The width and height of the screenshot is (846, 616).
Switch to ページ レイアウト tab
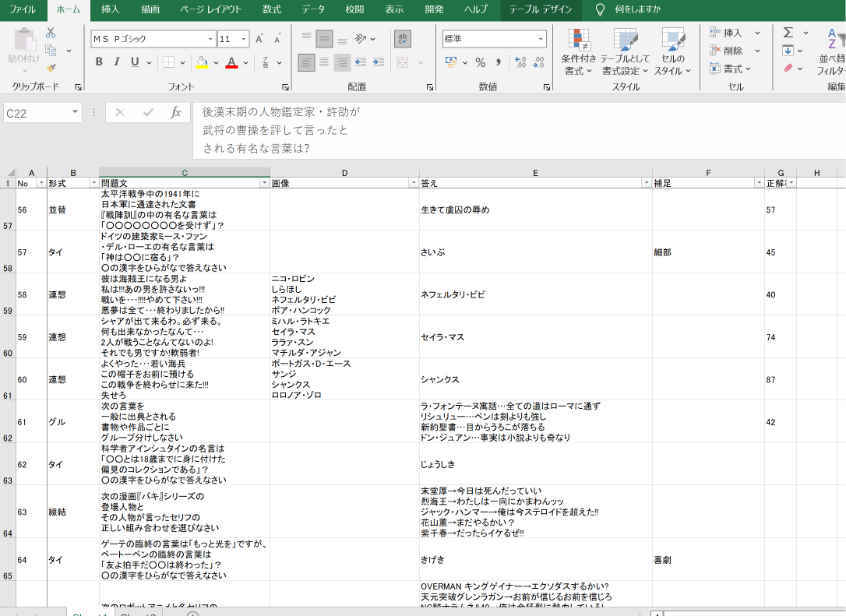(211, 9)
